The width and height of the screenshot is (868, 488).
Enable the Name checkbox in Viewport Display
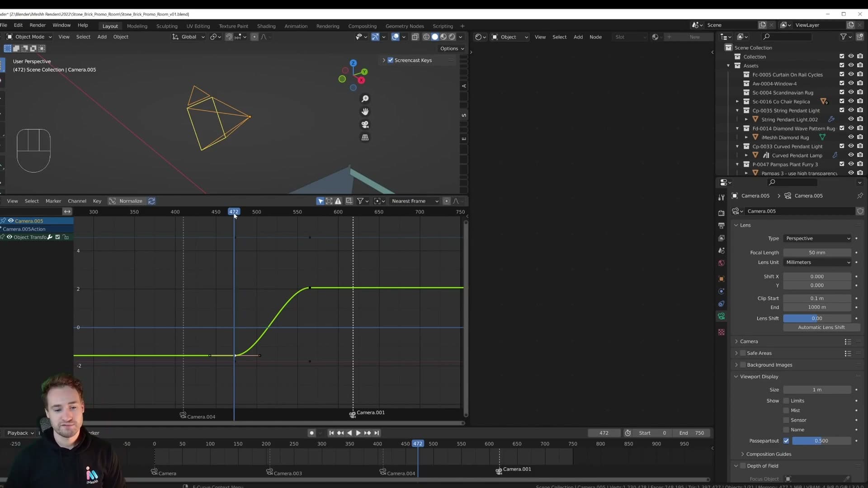(786, 430)
